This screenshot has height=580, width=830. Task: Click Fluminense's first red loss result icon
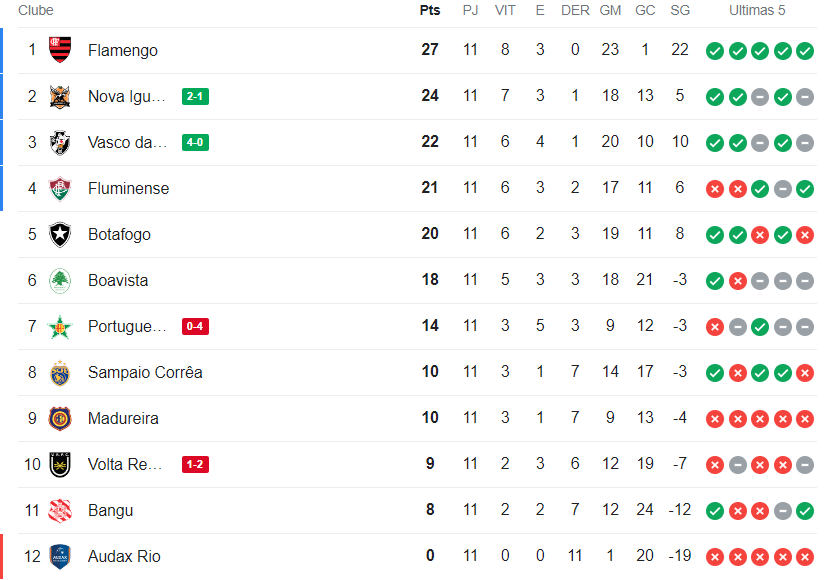pos(715,188)
